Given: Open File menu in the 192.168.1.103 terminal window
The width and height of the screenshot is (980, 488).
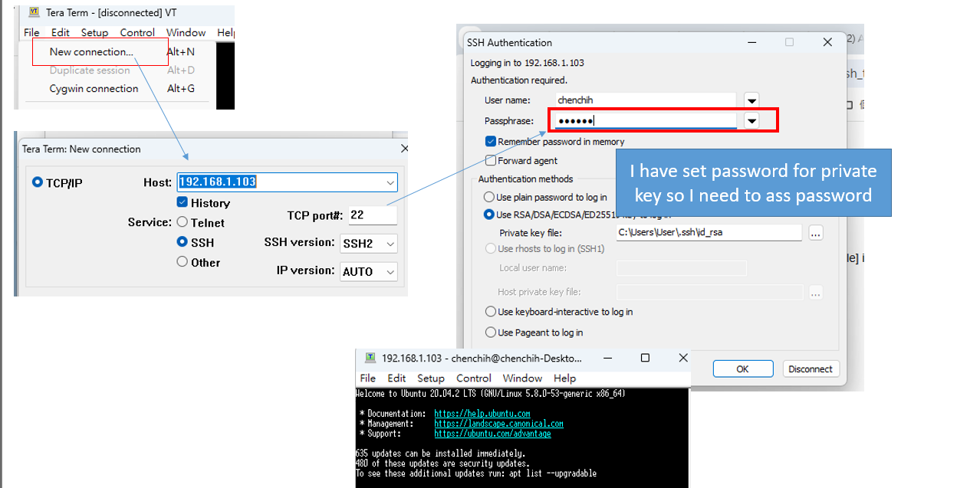Looking at the screenshot, I should [368, 378].
